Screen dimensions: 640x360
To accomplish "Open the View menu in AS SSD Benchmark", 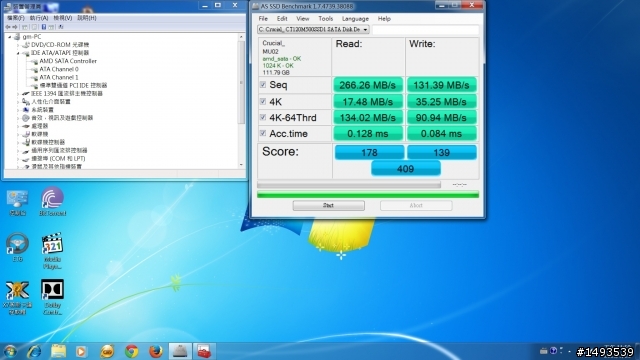I will point(303,19).
